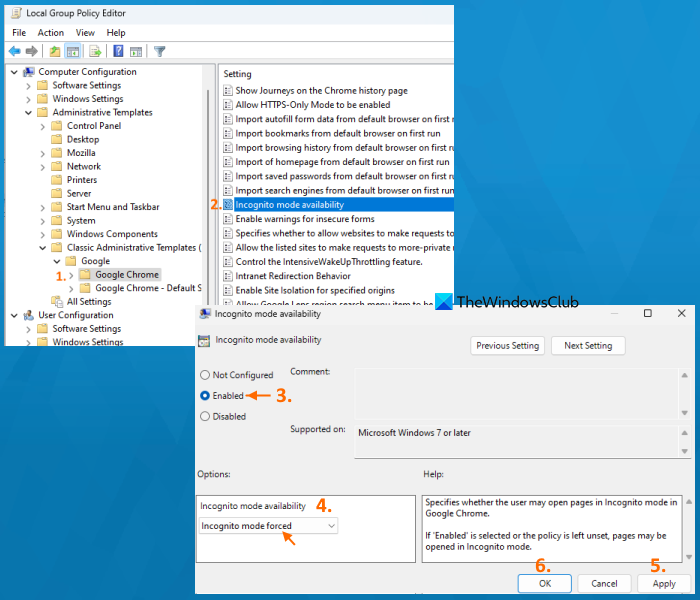Select the Google Chrome tree item
The image size is (700, 600).
127,275
